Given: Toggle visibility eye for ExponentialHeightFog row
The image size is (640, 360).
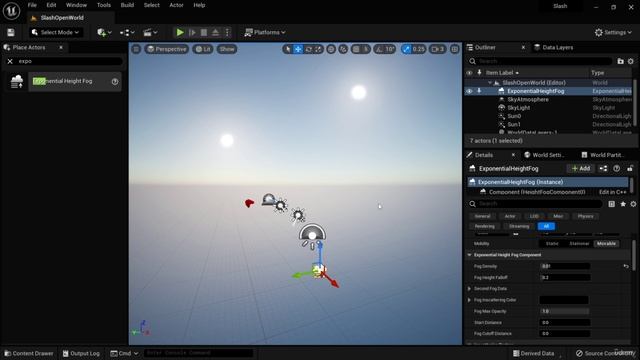Looking at the screenshot, I should tap(469, 91).
